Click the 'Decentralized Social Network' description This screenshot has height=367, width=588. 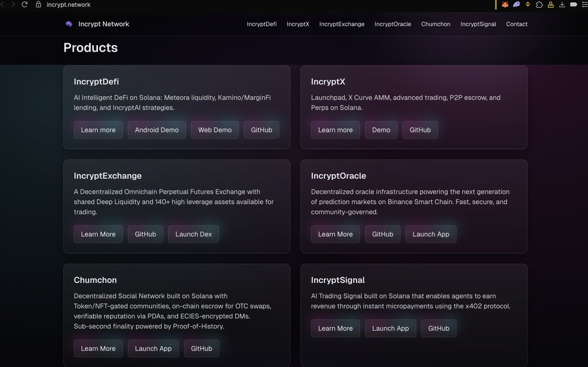pyautogui.click(x=172, y=311)
